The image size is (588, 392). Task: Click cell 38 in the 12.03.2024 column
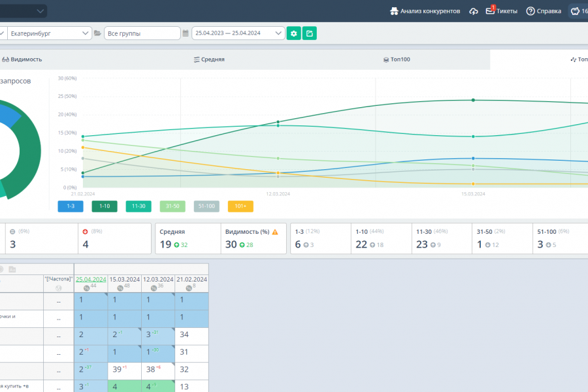pyautogui.click(x=158, y=371)
